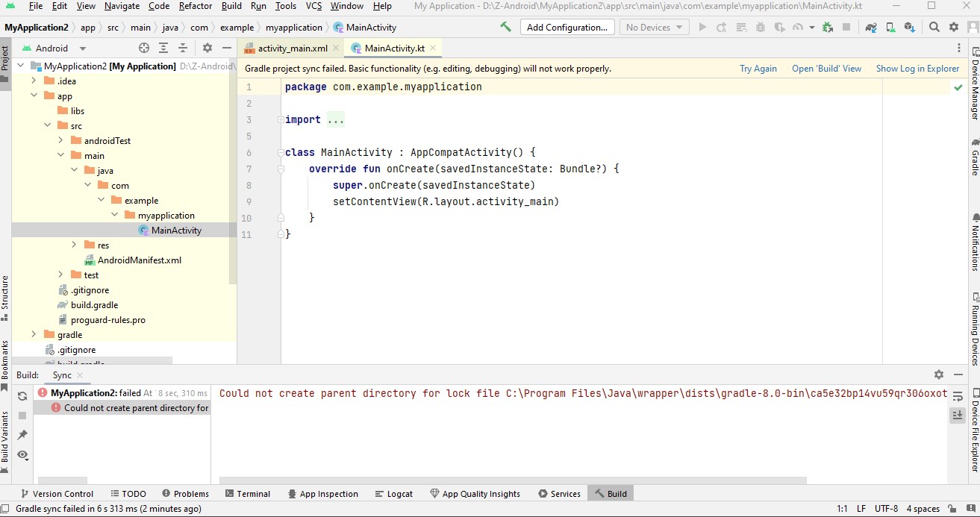Toggle pin tab in Build panel
The width and height of the screenshot is (980, 517).
click(x=22, y=435)
